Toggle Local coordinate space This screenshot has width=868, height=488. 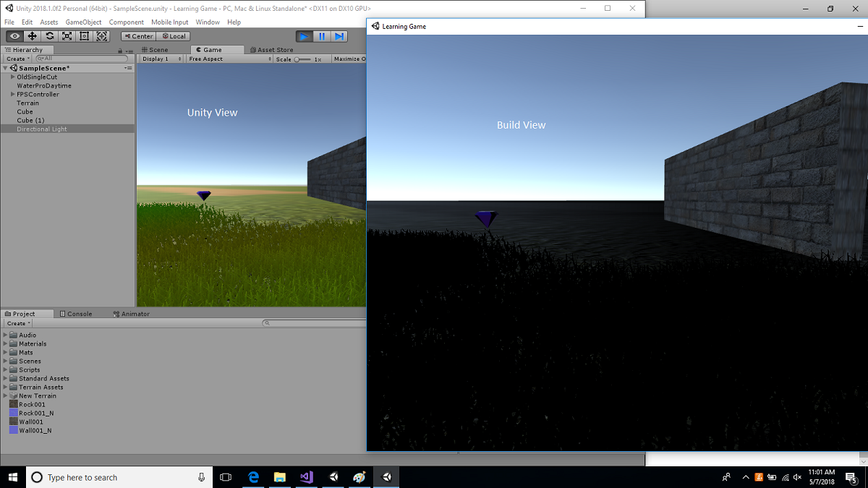(x=174, y=35)
